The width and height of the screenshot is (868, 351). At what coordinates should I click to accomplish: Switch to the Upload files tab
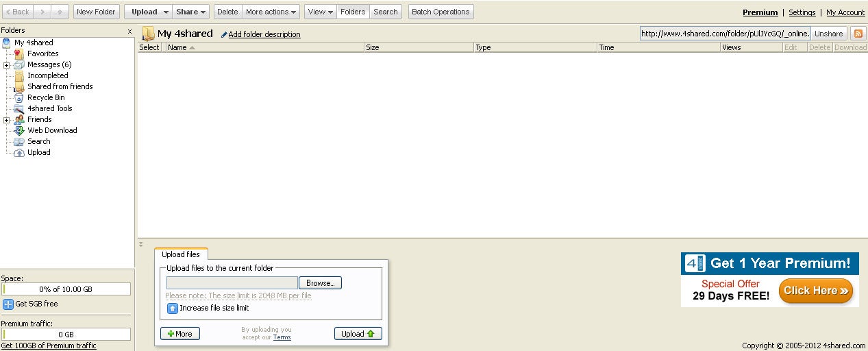[181, 254]
